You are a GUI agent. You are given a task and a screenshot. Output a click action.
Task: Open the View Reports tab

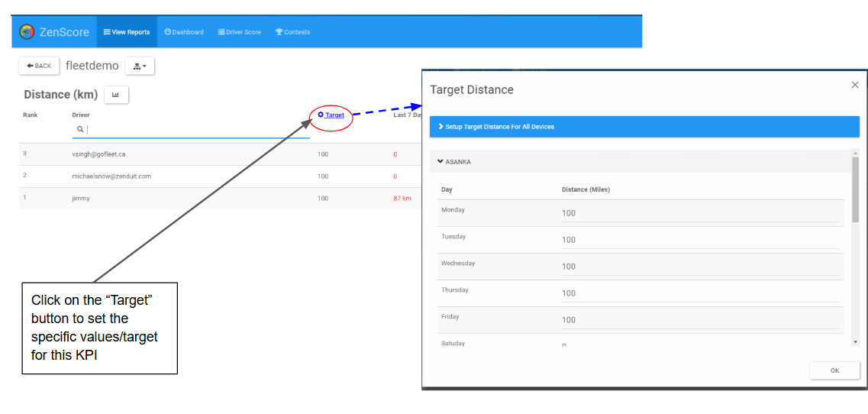(x=127, y=32)
